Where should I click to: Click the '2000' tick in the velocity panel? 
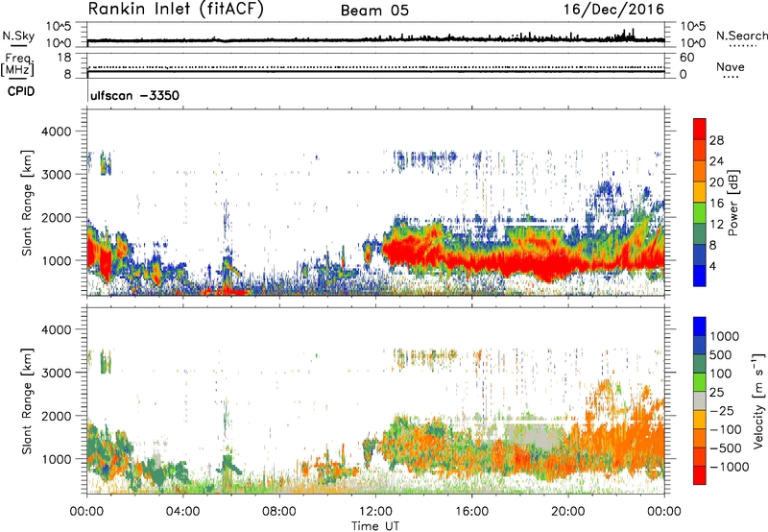[x=56, y=416]
